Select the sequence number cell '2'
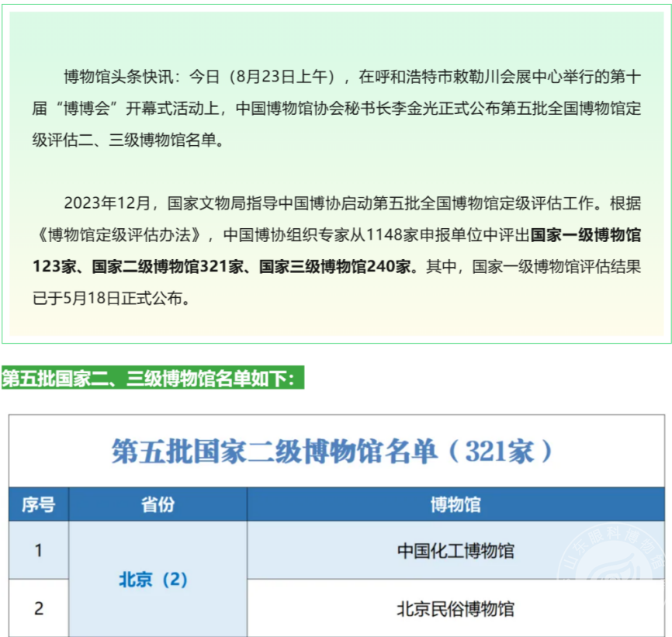Screen dimensions: 672x637 [x=39, y=608]
